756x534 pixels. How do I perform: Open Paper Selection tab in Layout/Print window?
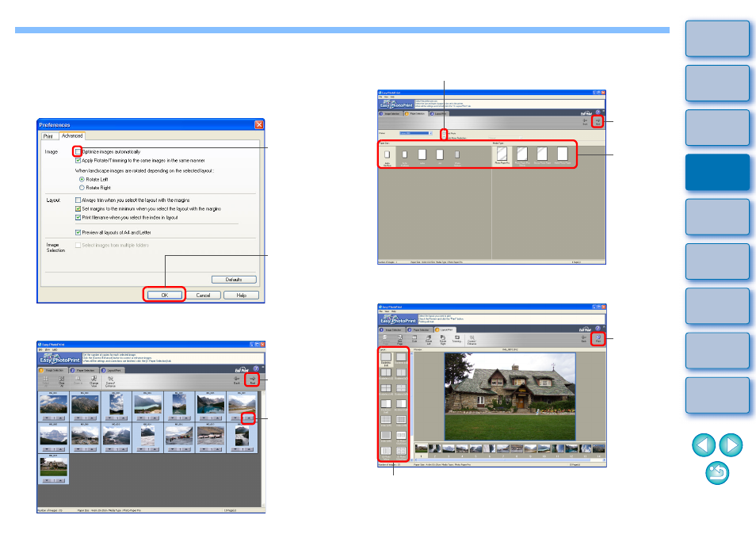point(419,330)
